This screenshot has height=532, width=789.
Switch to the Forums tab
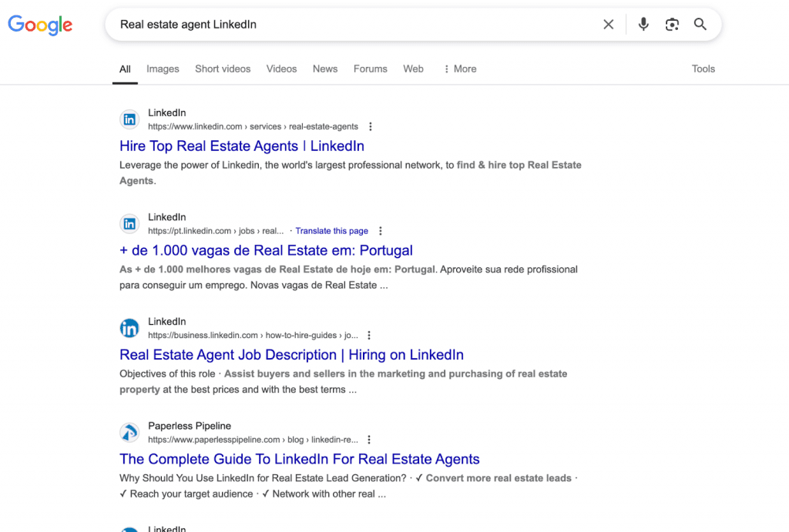click(x=370, y=69)
